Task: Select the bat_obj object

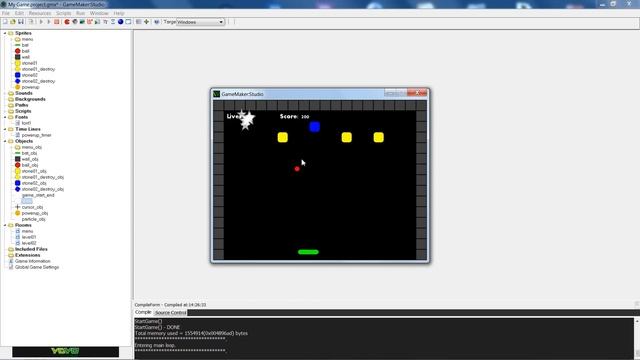Action: point(29,153)
